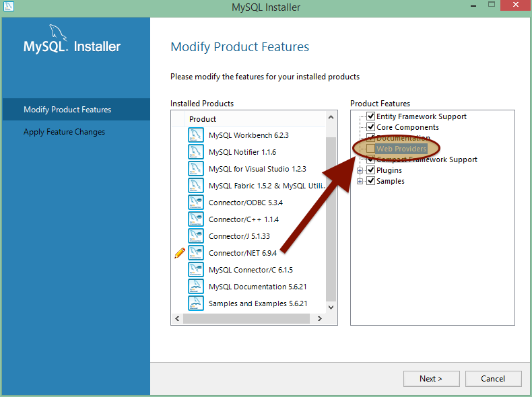Click the Entity Framework Support label
Viewport: 532px width, 397px height.
(422, 116)
